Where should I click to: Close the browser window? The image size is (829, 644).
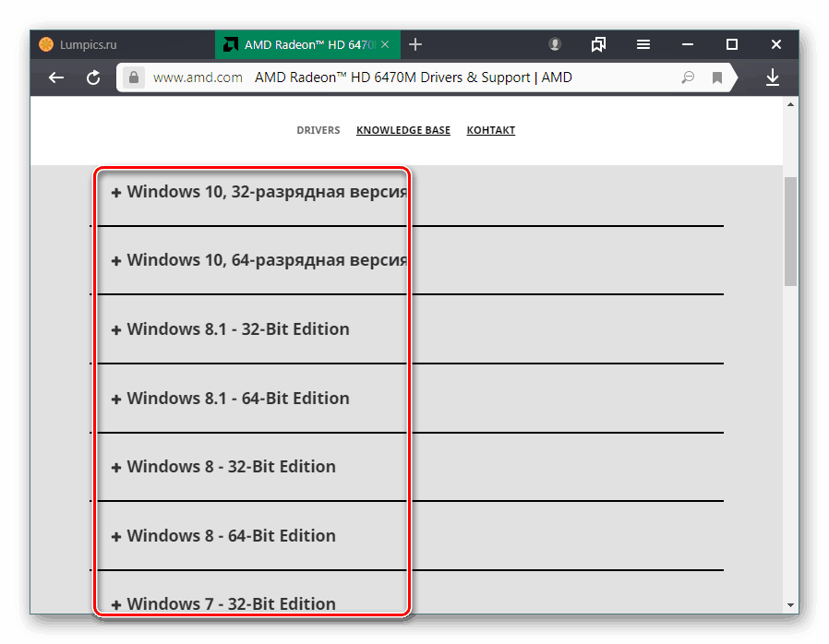775,44
